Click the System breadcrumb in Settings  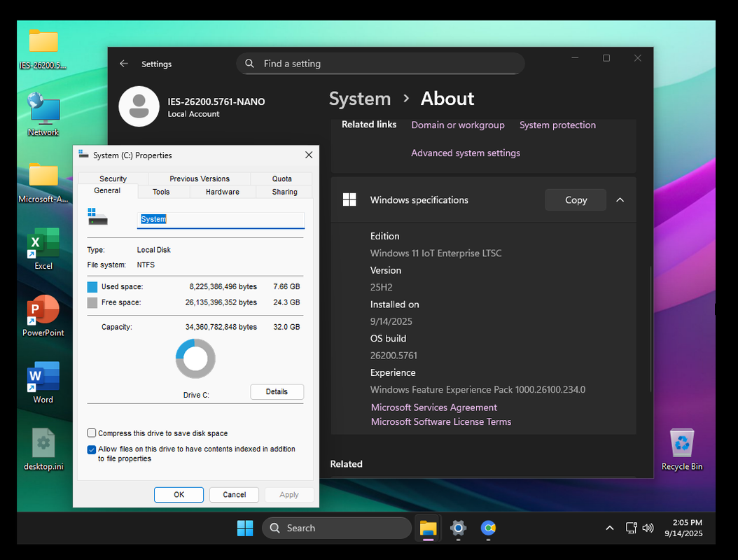(360, 99)
